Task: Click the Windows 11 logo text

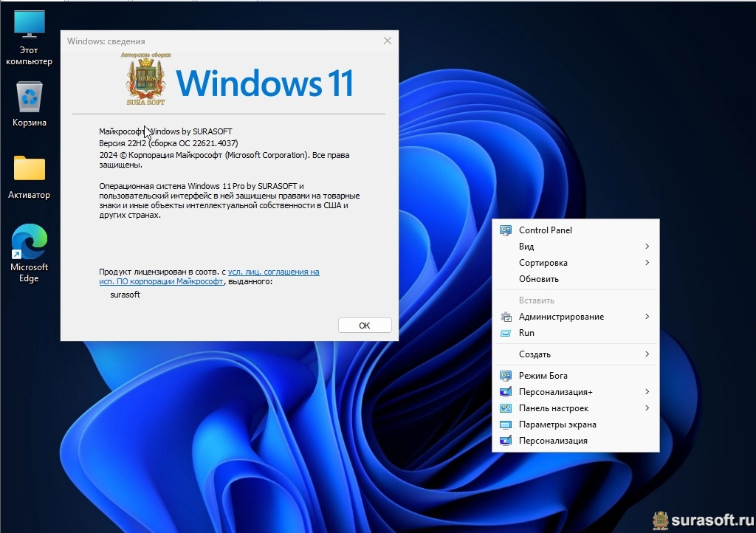Action: 265,83
